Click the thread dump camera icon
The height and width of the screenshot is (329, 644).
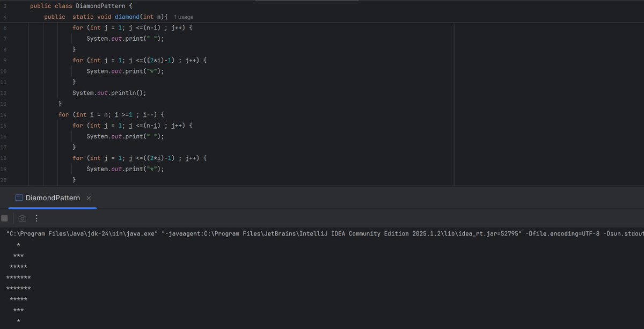(x=22, y=218)
